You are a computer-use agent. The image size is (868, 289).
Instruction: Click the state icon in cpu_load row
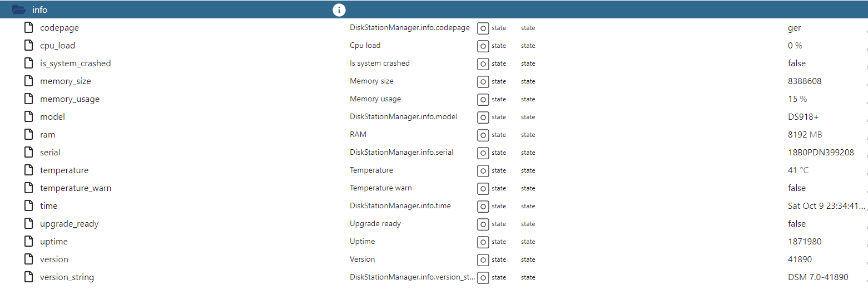tap(483, 46)
